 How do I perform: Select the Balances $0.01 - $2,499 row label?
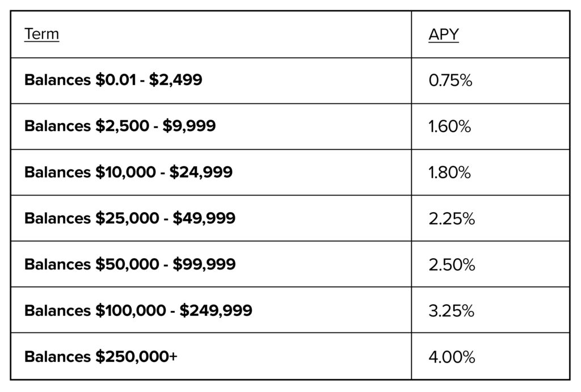click(113, 80)
